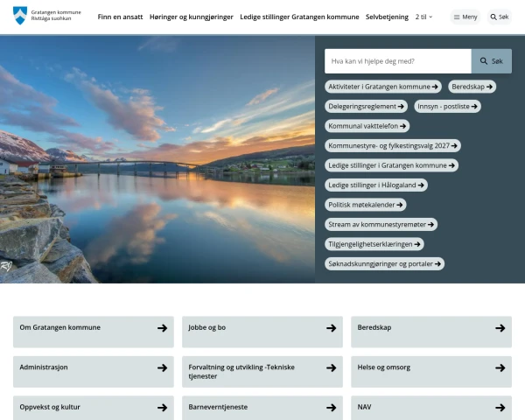
Task: Open Oppvekst og kultur card title
Action: pos(50,407)
